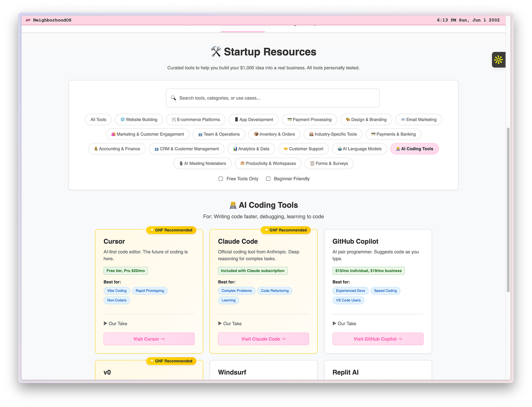The width and height of the screenshot is (532, 407).
Task: Click the NeighborhoodOS logo icon
Action: [x=28, y=20]
